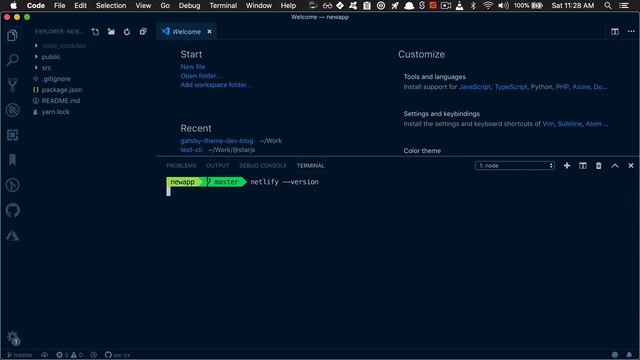Open the Azure view in activity bar
The height and width of the screenshot is (360, 640).
coord(12,236)
